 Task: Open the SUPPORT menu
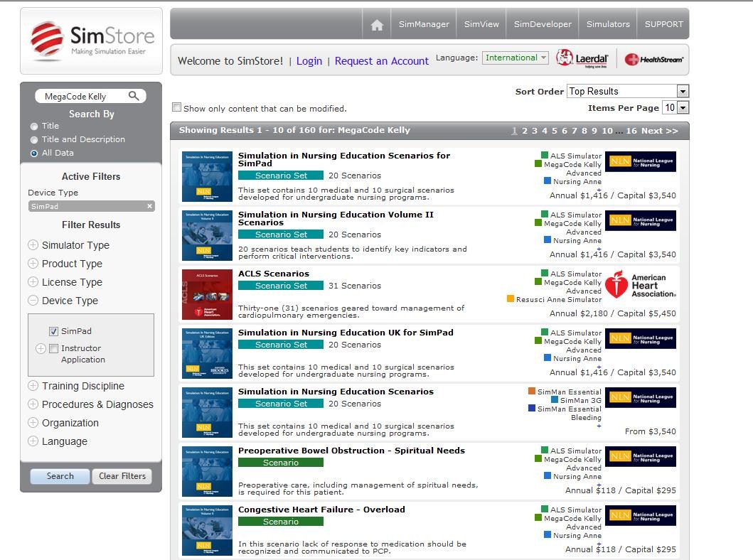point(663,24)
